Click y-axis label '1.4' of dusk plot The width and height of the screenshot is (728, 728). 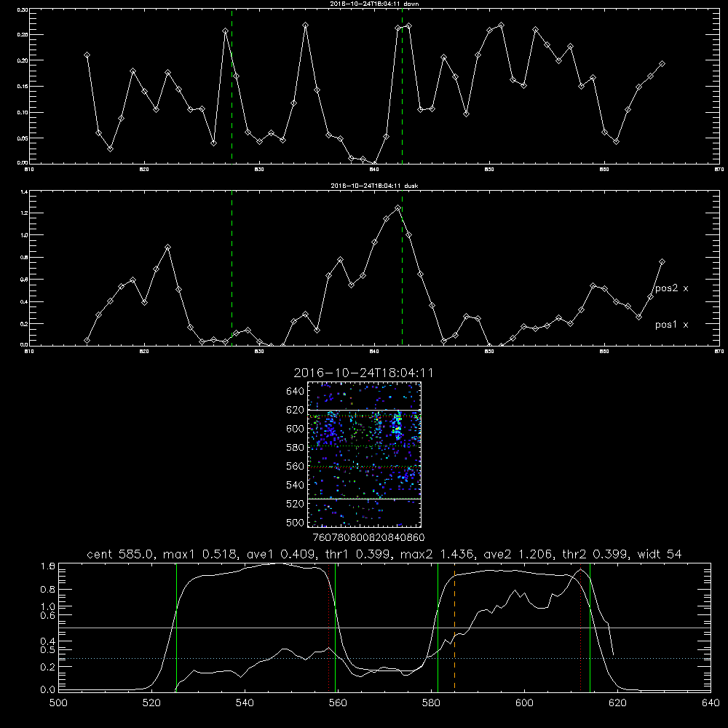pos(25,191)
